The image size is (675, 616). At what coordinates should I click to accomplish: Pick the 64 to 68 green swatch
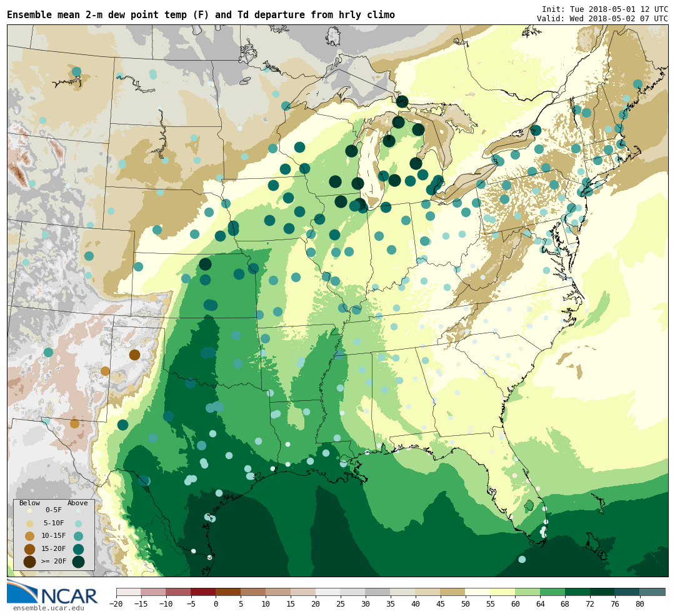pos(553,592)
